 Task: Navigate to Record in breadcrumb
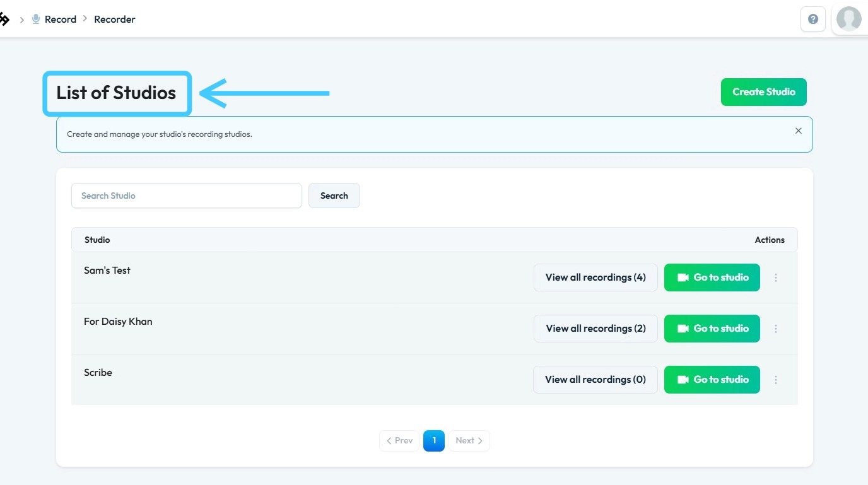(x=60, y=20)
